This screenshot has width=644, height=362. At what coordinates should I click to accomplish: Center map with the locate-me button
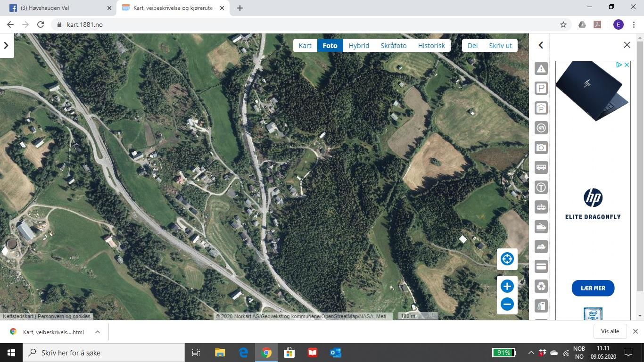(x=507, y=259)
